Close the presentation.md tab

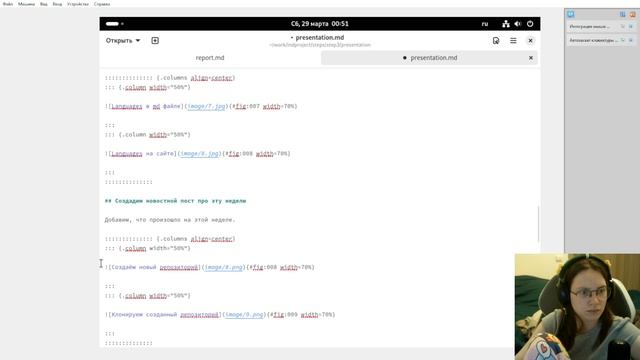coord(531,58)
